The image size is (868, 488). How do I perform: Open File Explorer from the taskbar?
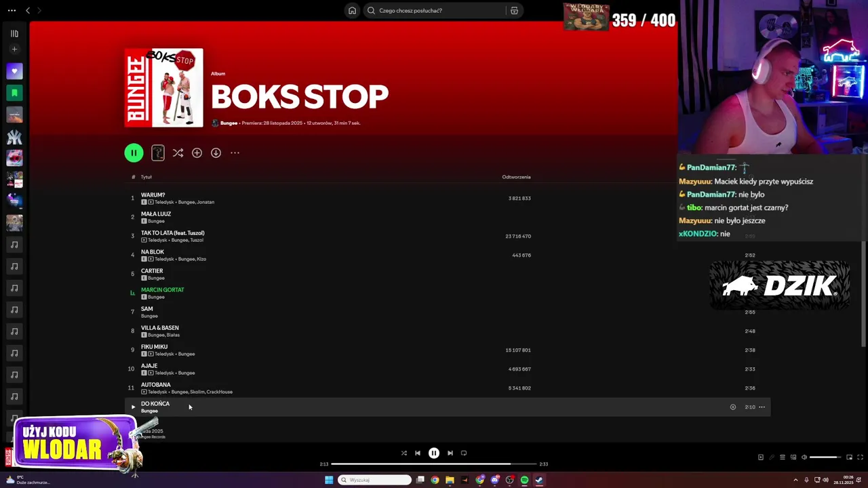[450, 480]
